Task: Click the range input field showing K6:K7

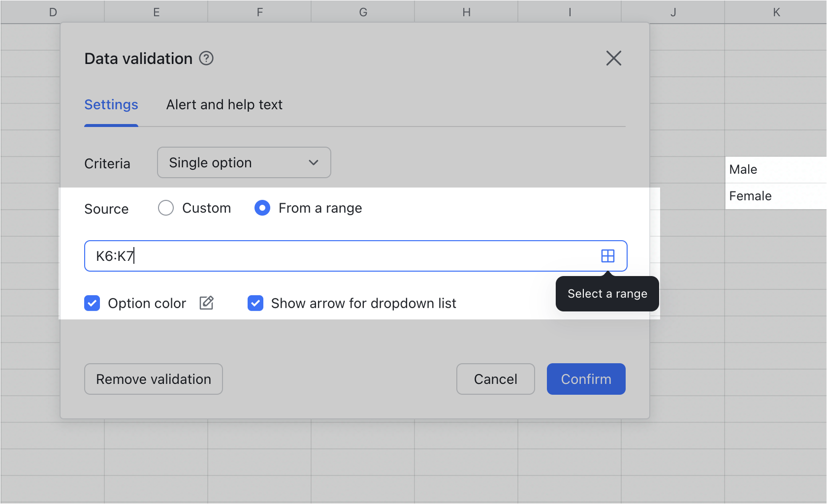Action: tap(345, 255)
